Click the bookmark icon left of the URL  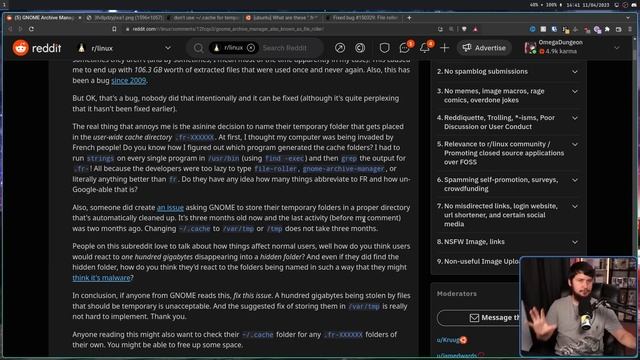point(114,29)
